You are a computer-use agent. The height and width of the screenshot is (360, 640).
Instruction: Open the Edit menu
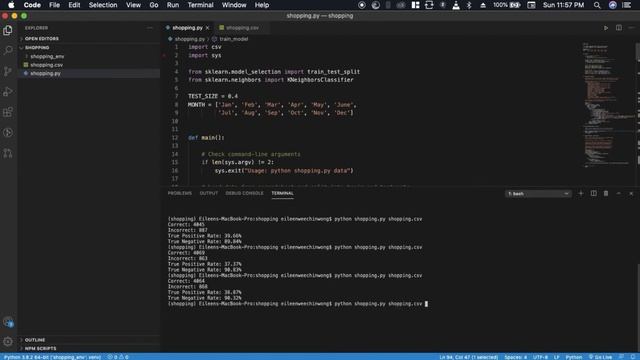coord(74,5)
